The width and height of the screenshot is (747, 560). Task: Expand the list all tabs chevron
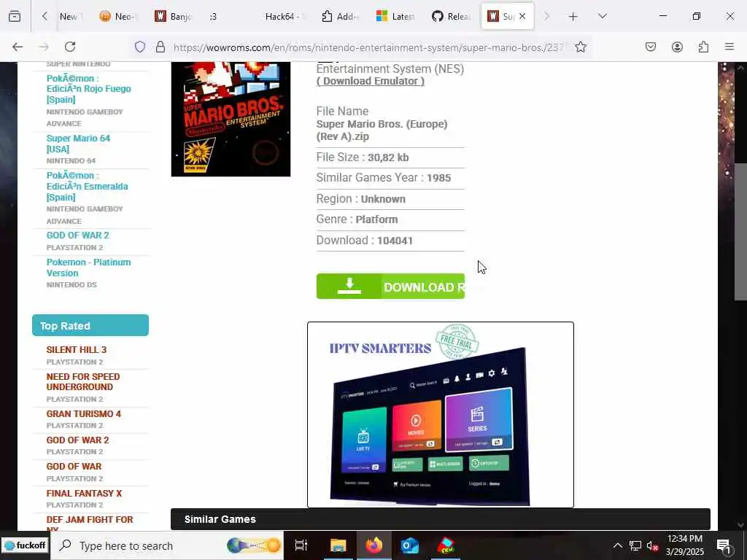[x=603, y=16]
